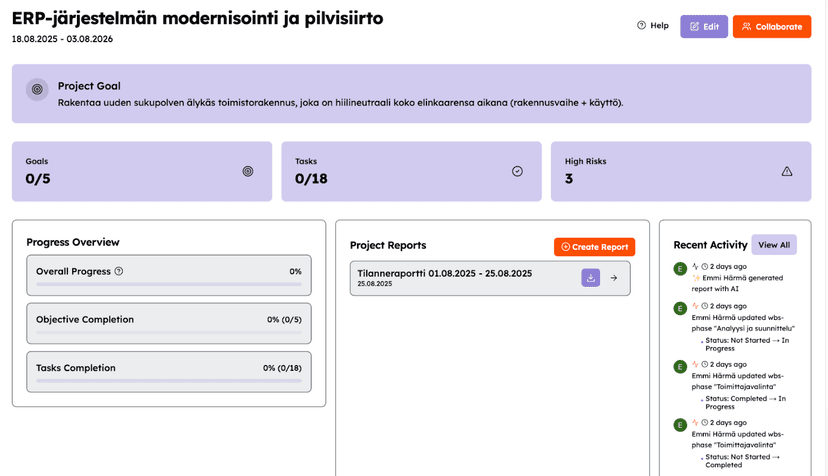828x476 pixels.
Task: Open the Goals 0/5 summary card
Action: (141, 171)
